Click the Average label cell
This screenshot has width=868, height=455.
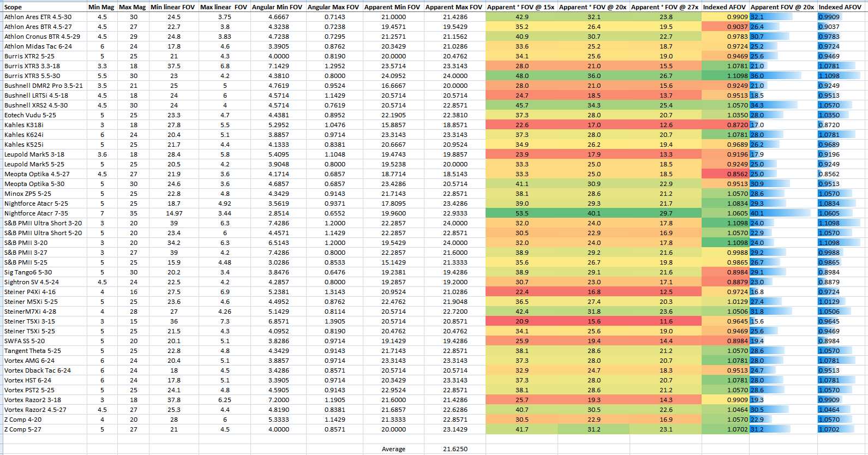[393, 449]
